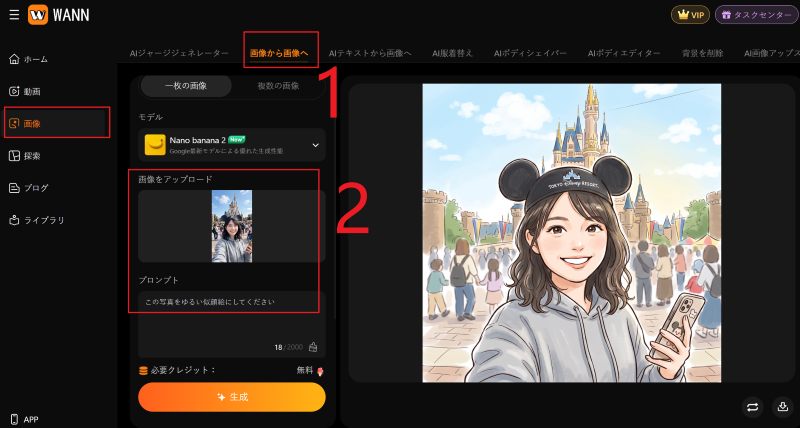Switch to AIボディシェイパー tab

click(x=530, y=53)
